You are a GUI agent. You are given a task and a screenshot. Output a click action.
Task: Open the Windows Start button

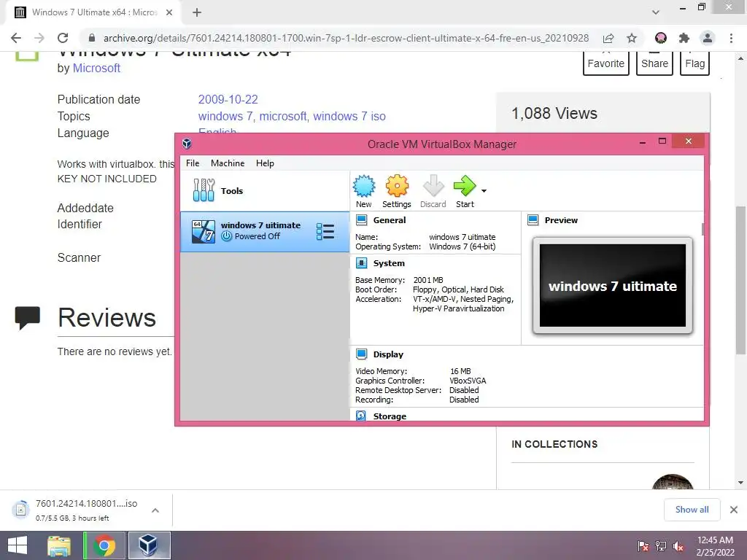(x=18, y=545)
